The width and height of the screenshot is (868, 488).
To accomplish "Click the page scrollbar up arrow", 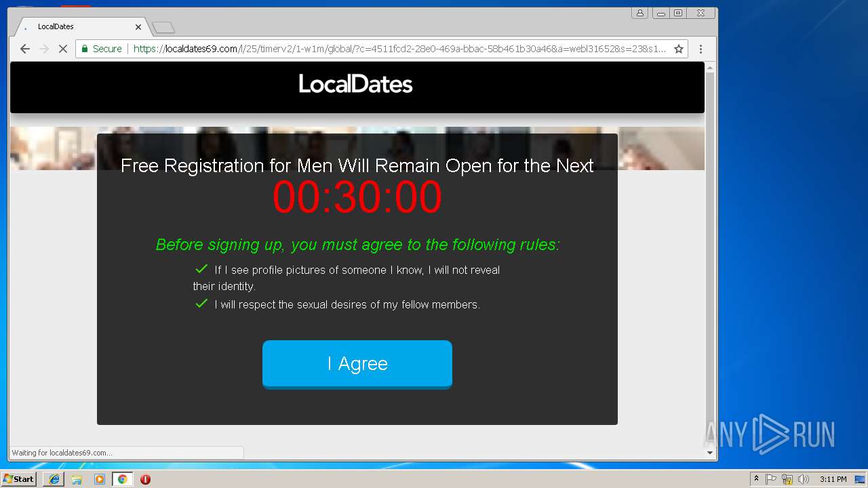I will [x=710, y=68].
